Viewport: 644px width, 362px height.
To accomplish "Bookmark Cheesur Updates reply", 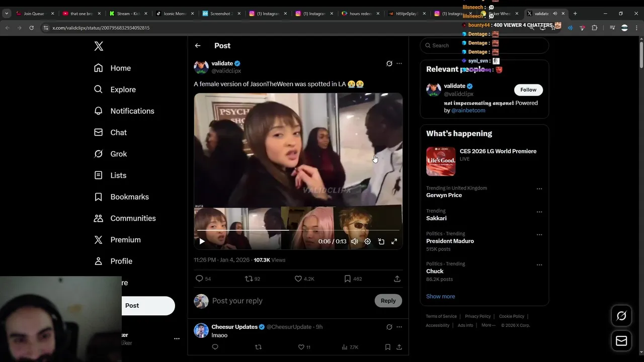I will (x=387, y=347).
